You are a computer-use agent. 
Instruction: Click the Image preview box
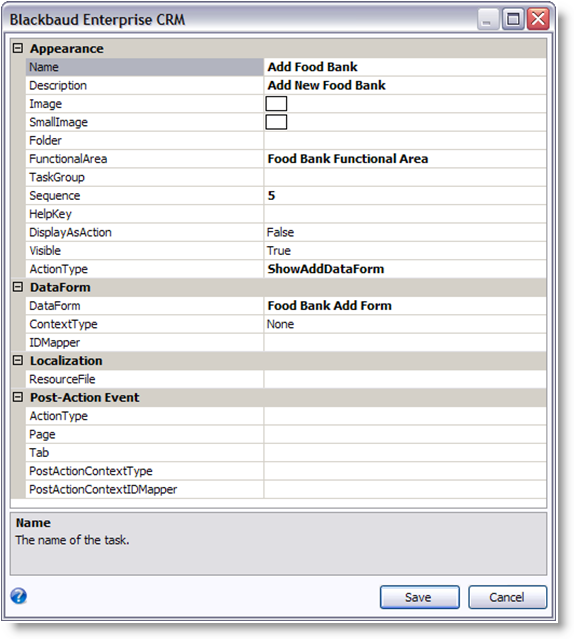coord(276,104)
